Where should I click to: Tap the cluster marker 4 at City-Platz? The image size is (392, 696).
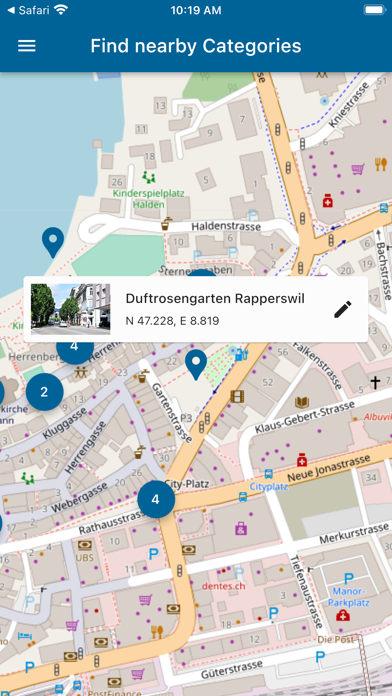click(x=156, y=499)
